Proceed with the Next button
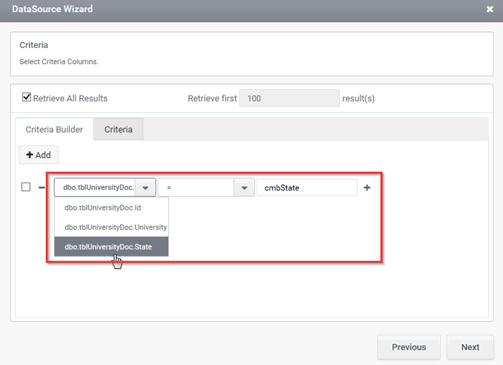The height and width of the screenshot is (365, 503). pos(470,347)
